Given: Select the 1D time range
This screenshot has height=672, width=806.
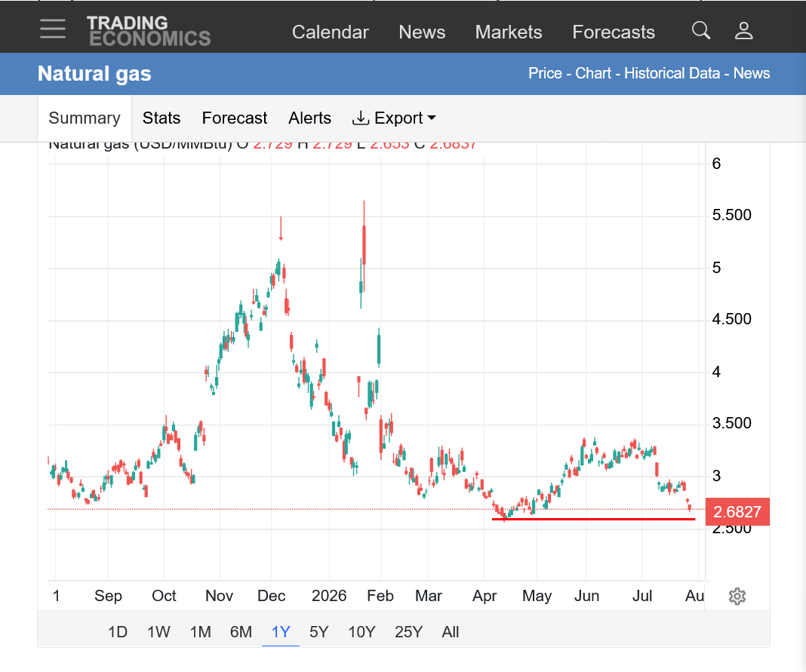Looking at the screenshot, I should point(118,632).
